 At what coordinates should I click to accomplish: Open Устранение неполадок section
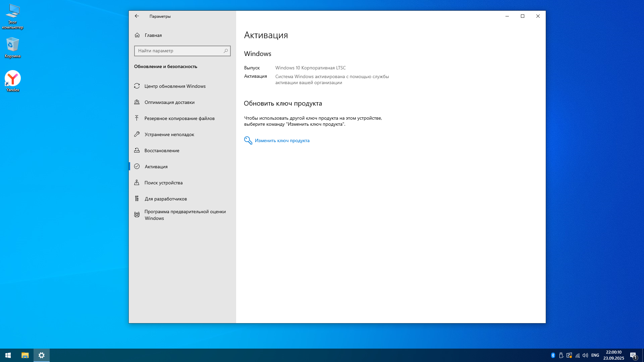point(182,134)
